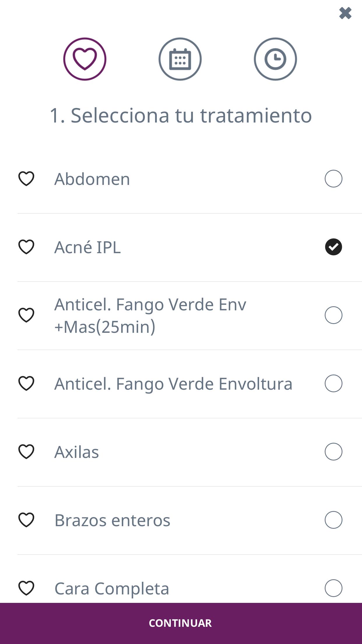Favorite Brazos enteros heart icon

pyautogui.click(x=26, y=520)
